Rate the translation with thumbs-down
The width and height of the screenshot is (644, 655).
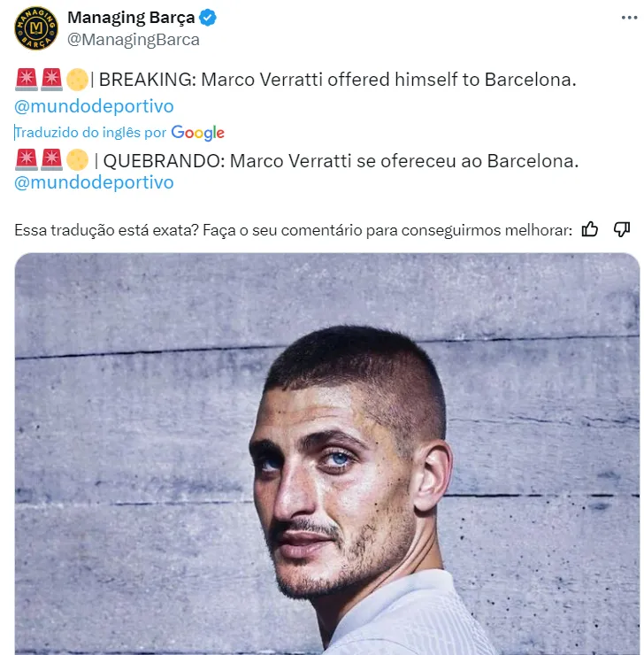pos(622,229)
